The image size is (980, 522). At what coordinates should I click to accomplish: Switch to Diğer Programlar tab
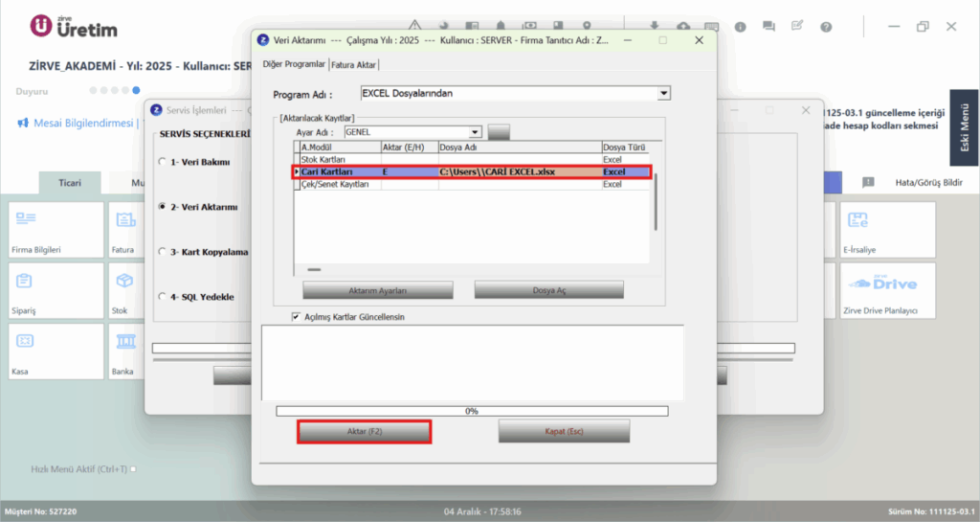294,64
